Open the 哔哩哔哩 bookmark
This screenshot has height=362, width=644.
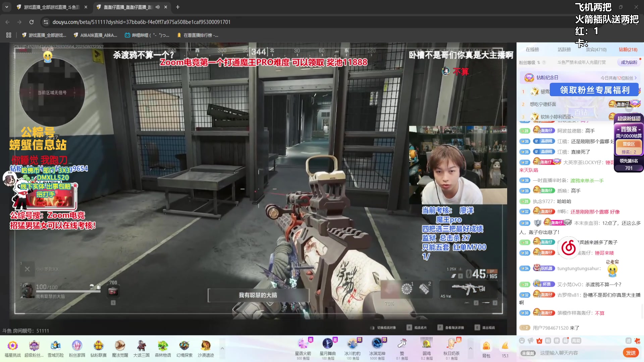pyautogui.click(x=147, y=35)
